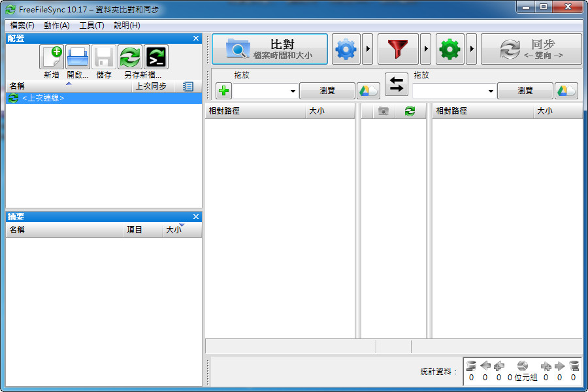Start comparison with the 比對 button
Image resolution: width=588 pixels, height=392 pixels.
point(270,49)
